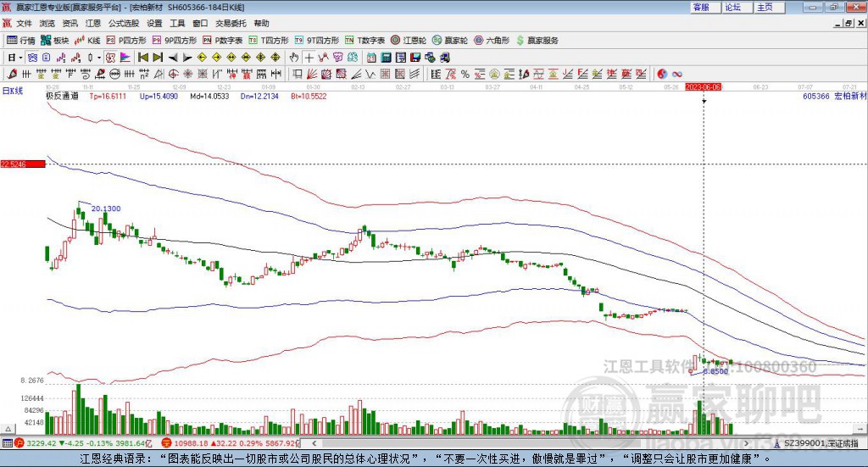Viewport: 868px width, 467px height.
Task: Open the 江恩轮 Gann wheel
Action: pyautogui.click(x=409, y=41)
